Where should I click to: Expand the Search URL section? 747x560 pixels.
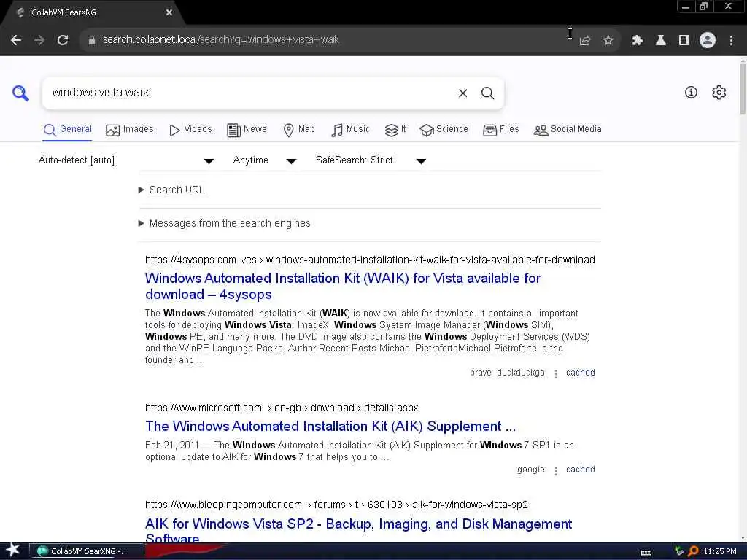tap(172, 190)
